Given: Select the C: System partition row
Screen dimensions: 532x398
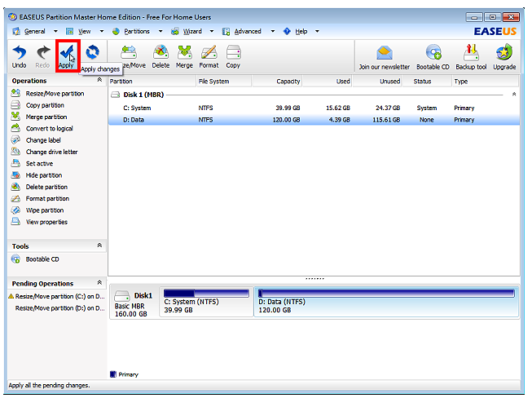Looking at the screenshot, I should point(314,108).
